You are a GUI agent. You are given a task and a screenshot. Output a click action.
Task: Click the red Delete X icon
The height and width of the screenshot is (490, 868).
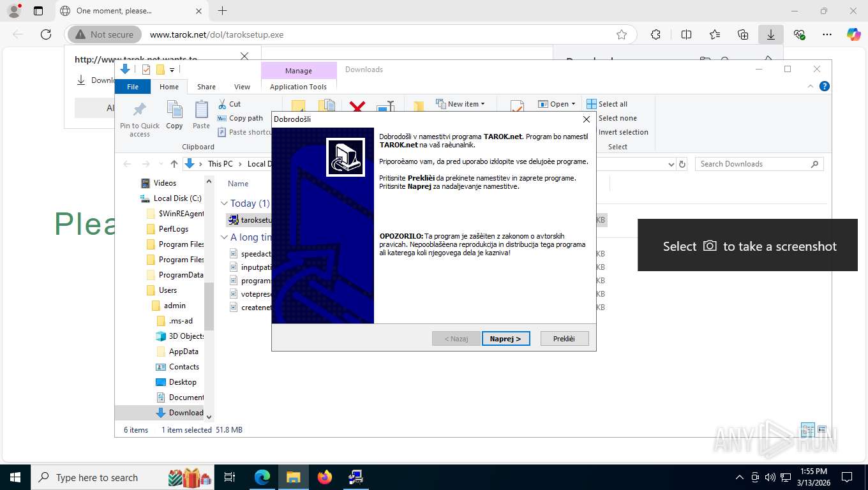click(357, 107)
